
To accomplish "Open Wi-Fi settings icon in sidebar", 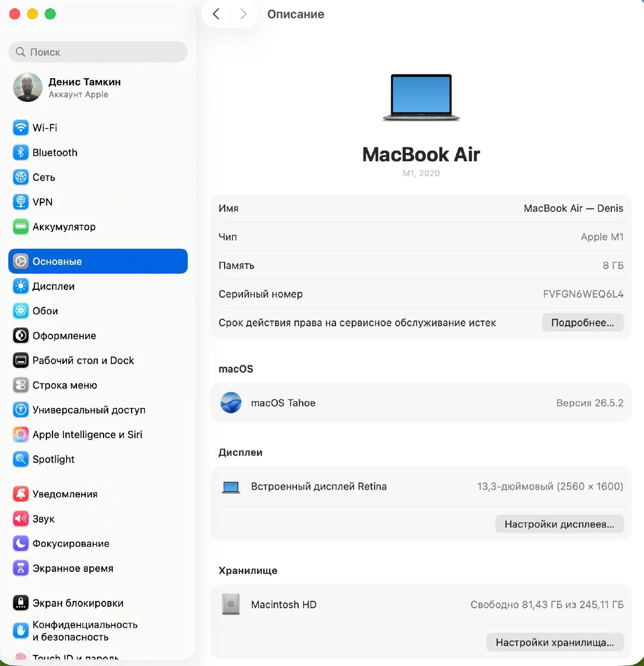I will pyautogui.click(x=21, y=127).
